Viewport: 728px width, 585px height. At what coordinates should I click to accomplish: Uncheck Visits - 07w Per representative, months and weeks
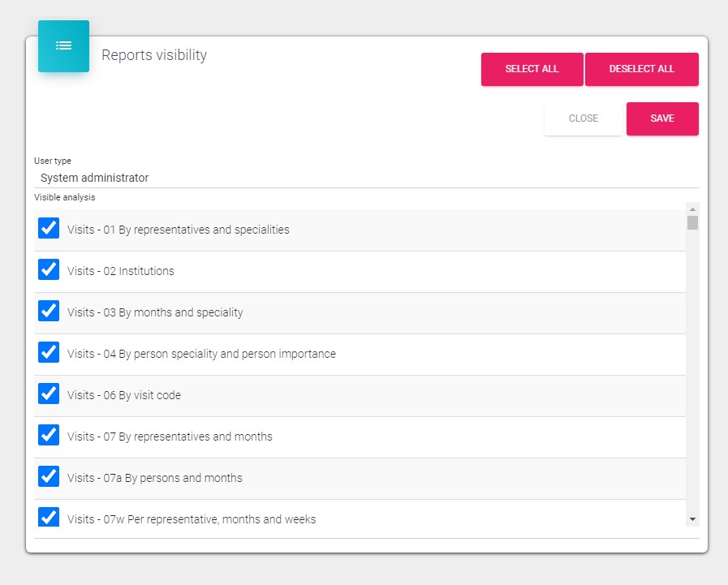pos(49,518)
